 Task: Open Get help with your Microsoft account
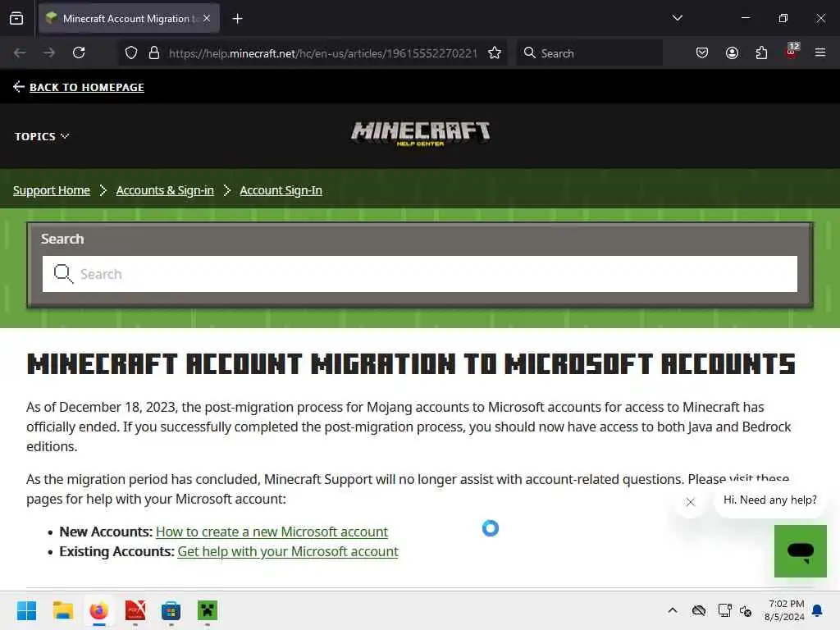(x=288, y=551)
